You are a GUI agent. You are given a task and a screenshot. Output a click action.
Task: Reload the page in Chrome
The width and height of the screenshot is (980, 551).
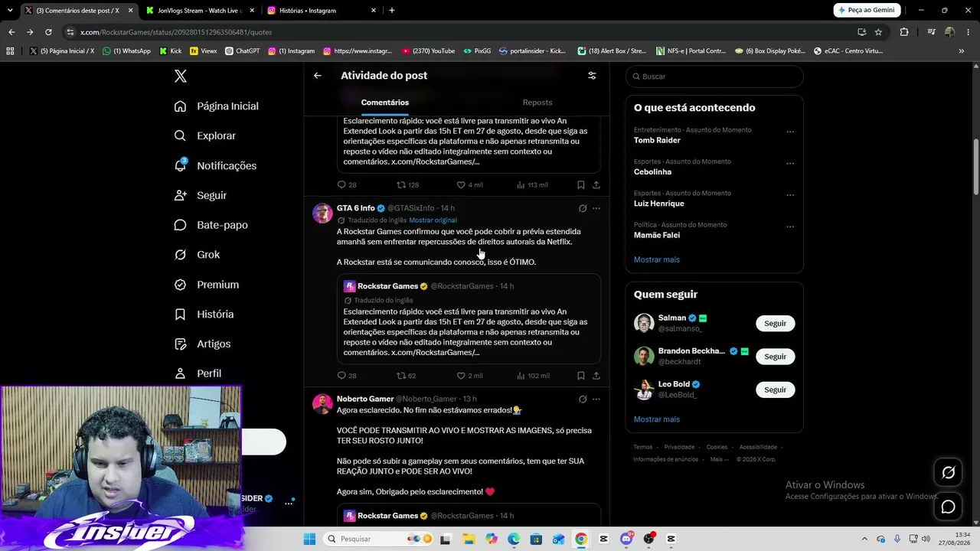48,32
